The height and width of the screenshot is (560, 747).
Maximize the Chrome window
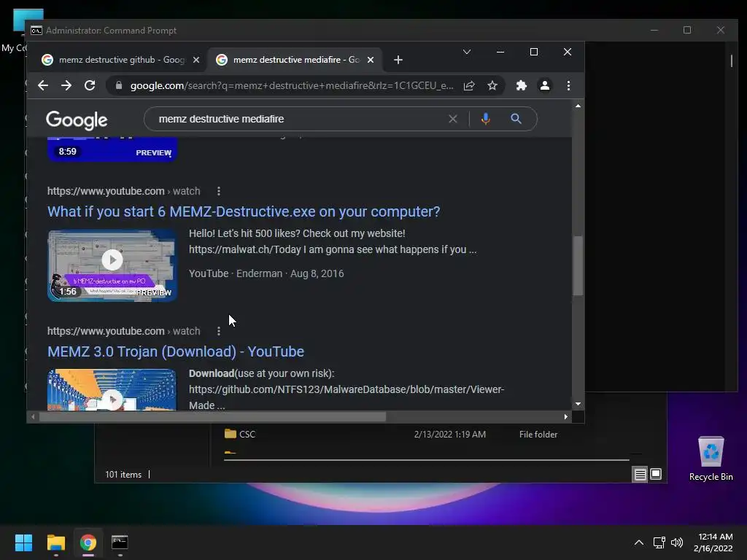click(x=533, y=52)
